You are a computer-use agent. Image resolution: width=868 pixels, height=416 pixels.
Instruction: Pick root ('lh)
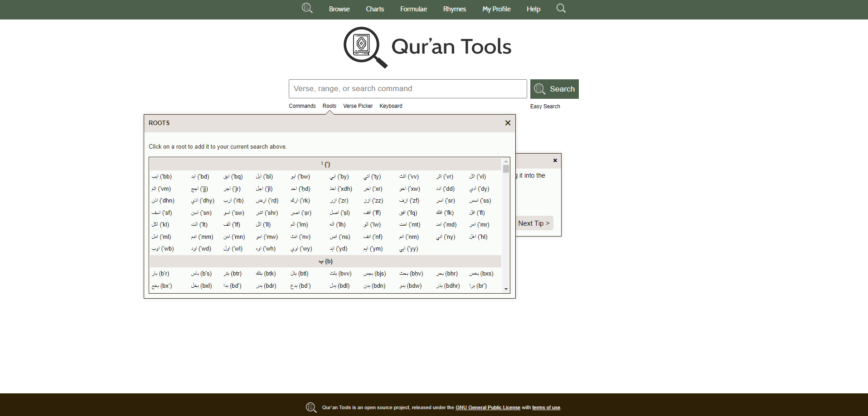pos(338,225)
